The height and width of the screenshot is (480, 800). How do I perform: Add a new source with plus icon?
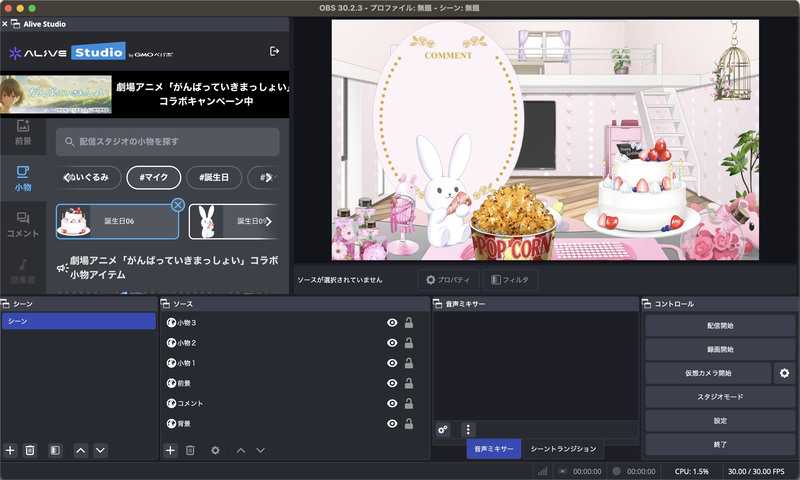coord(170,450)
